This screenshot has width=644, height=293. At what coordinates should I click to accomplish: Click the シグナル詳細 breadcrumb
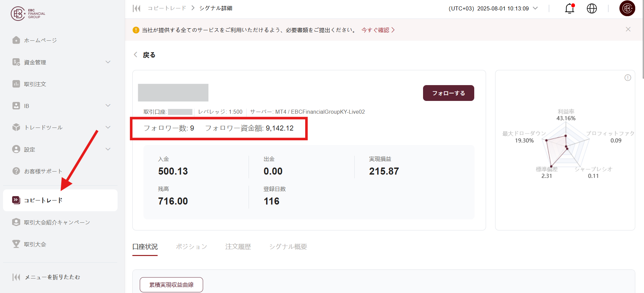point(216,8)
